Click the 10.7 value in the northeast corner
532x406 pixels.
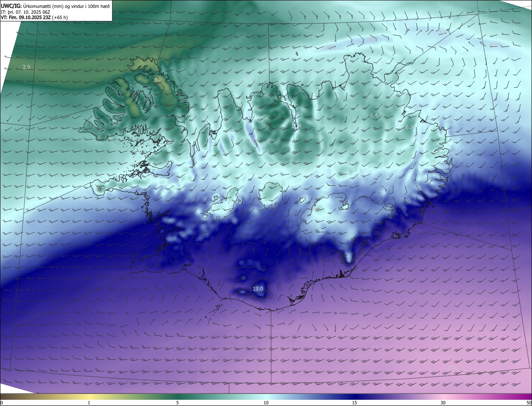(x=495, y=44)
